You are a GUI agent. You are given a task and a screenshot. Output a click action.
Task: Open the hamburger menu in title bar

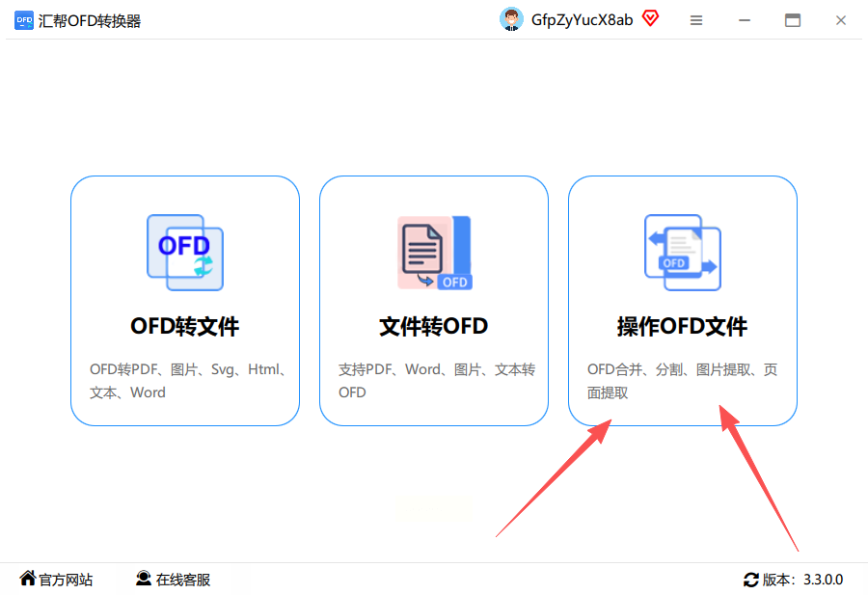[x=696, y=20]
